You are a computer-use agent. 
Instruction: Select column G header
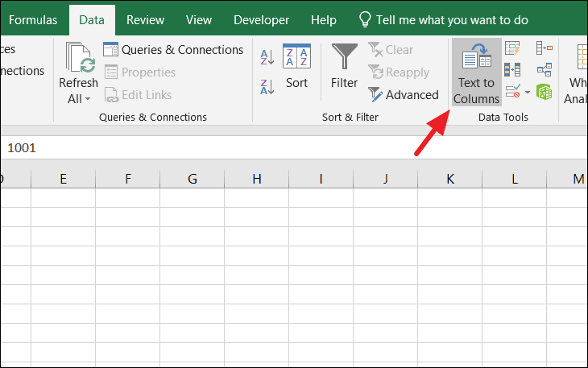tap(193, 179)
